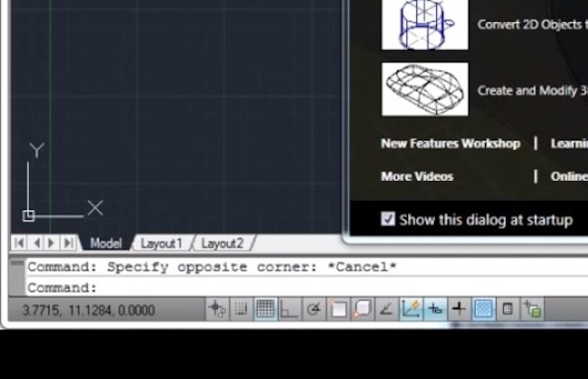This screenshot has width=588, height=379.
Task: Toggle Transparency display status icon
Action: 483,309
